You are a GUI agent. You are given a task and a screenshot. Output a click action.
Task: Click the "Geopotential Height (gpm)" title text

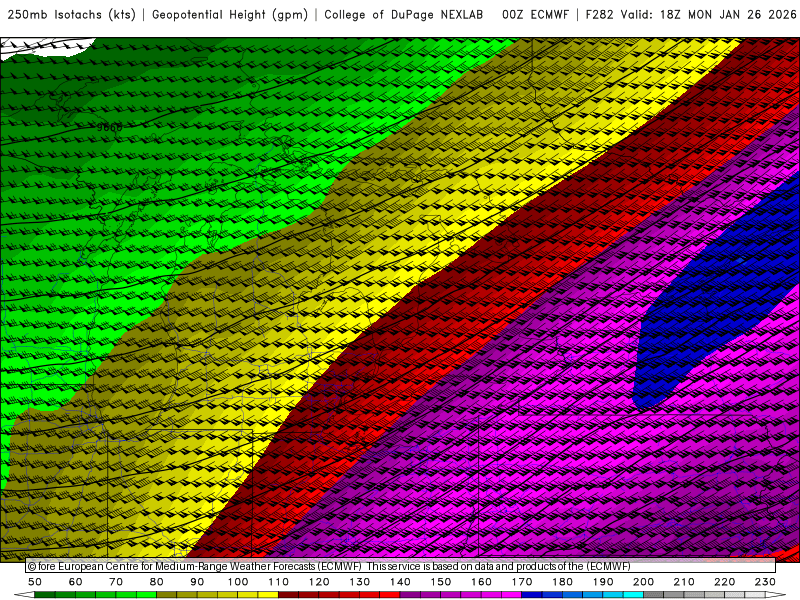[x=230, y=15]
